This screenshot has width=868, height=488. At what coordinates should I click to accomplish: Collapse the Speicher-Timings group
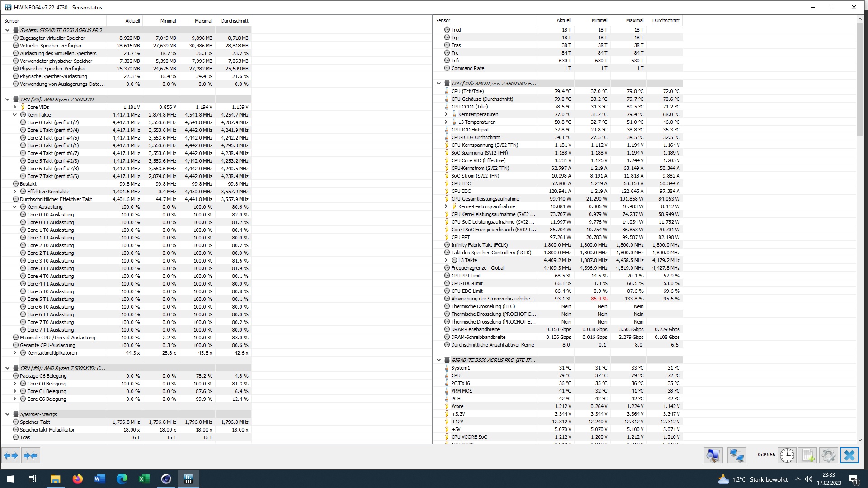[x=7, y=414]
